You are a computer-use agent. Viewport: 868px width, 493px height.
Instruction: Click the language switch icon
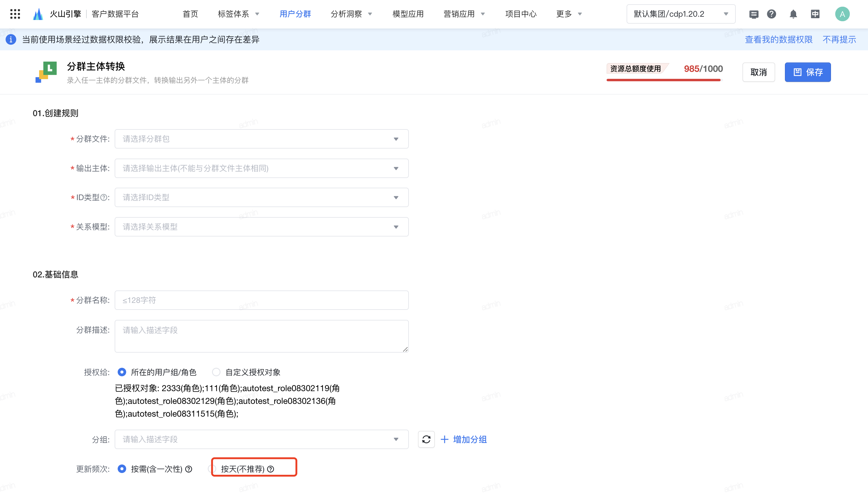[x=815, y=14]
